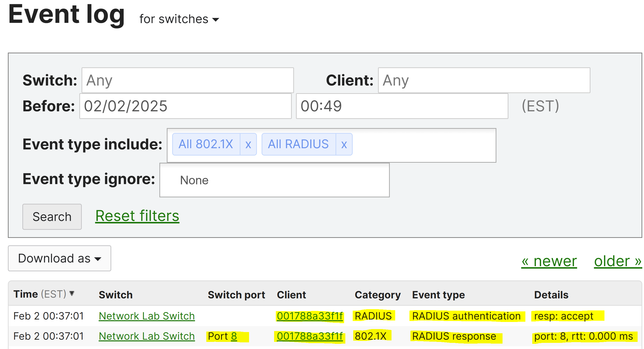Image resolution: width=644 pixels, height=349 pixels.
Task: Click the Event type column header
Action: (438, 295)
